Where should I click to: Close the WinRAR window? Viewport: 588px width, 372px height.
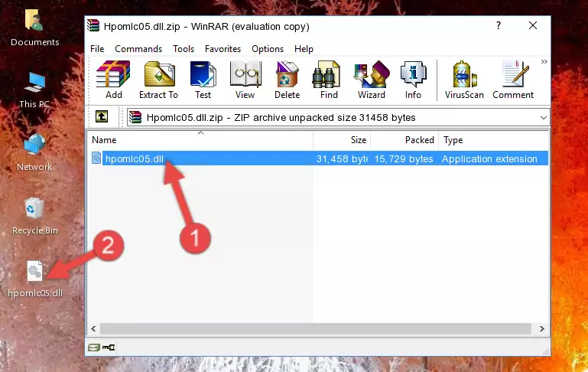point(533,25)
